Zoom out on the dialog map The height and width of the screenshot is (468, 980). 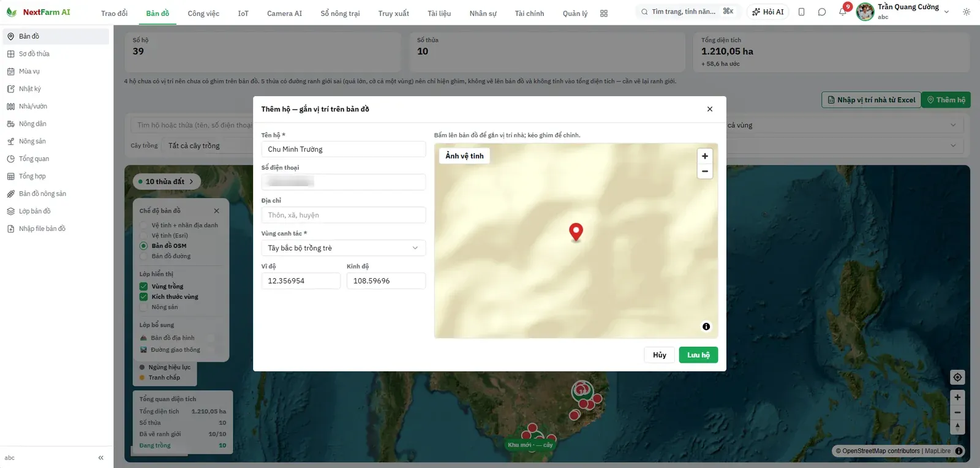coord(705,172)
